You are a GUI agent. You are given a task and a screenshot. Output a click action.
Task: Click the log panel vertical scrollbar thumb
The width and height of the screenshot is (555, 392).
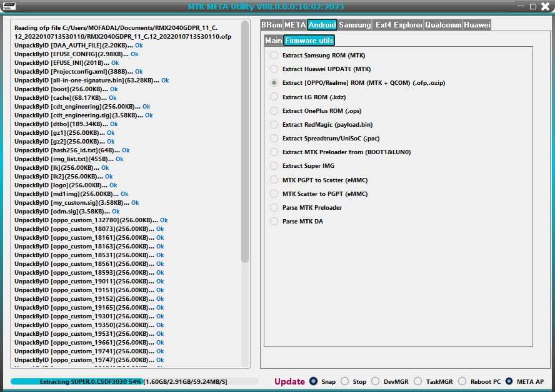coord(245,142)
